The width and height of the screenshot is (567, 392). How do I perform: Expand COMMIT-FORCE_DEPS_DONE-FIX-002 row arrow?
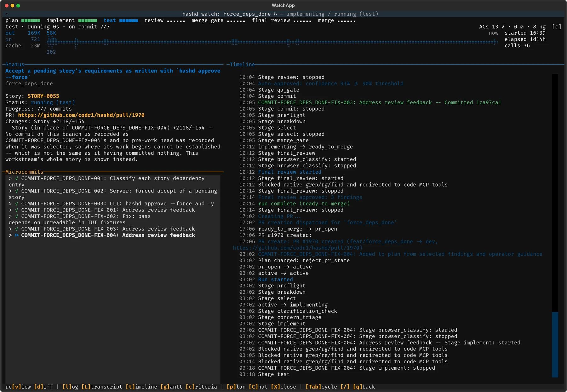click(10, 216)
